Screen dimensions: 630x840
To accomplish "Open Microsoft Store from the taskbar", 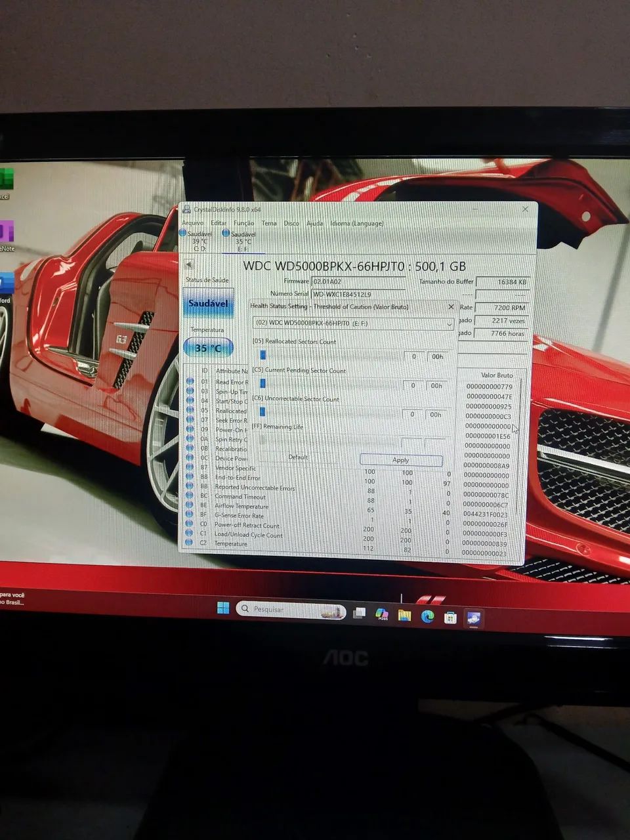I will click(450, 618).
